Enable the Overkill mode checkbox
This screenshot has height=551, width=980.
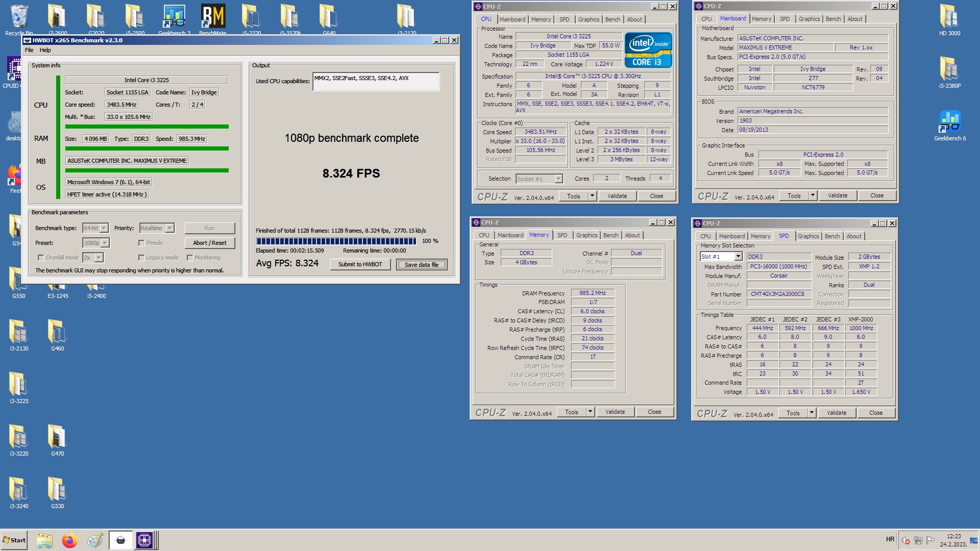pyautogui.click(x=41, y=258)
